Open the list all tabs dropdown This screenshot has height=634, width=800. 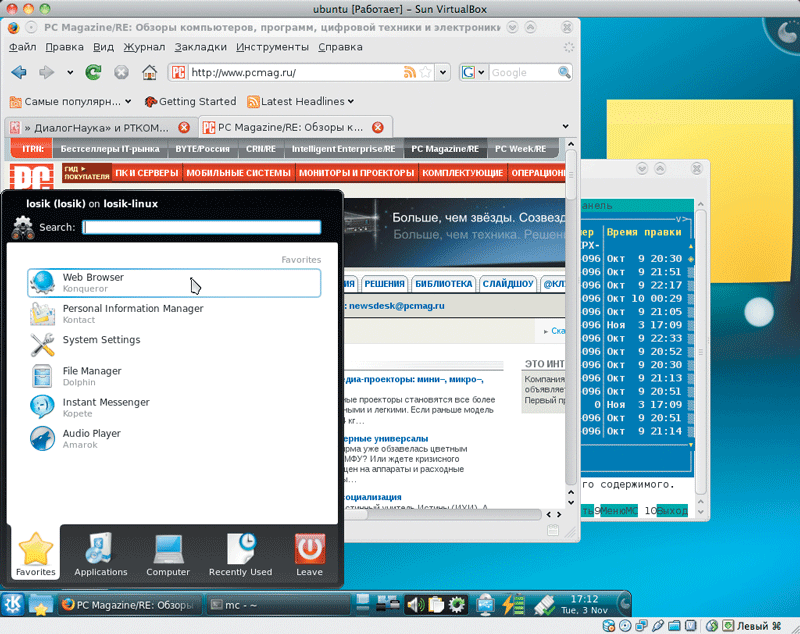565,126
